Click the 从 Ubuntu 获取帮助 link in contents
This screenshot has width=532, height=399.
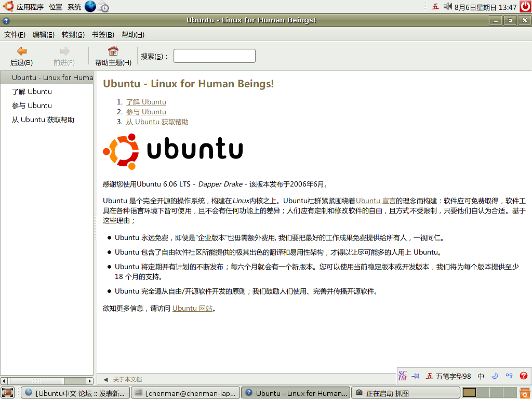click(157, 122)
